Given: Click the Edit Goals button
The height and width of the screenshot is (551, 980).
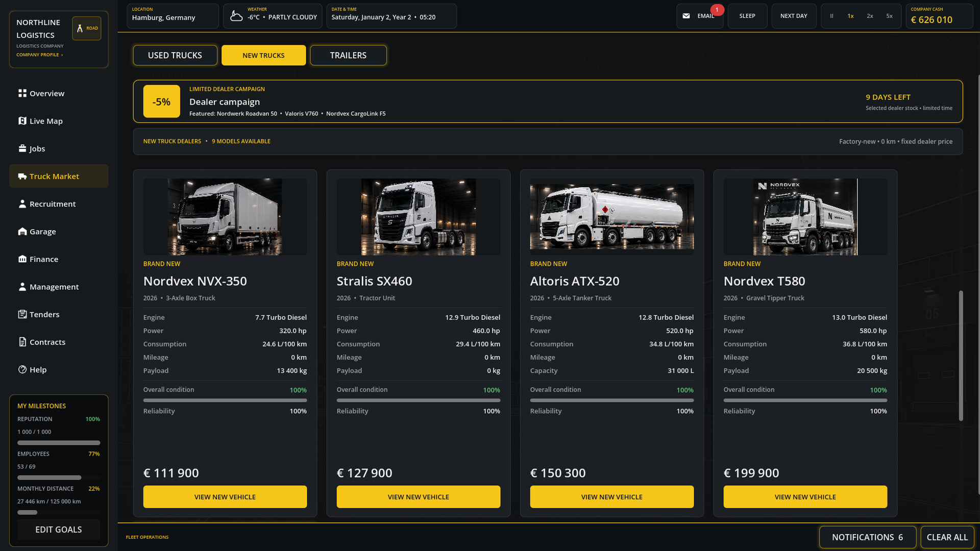Looking at the screenshot, I should point(59,530).
